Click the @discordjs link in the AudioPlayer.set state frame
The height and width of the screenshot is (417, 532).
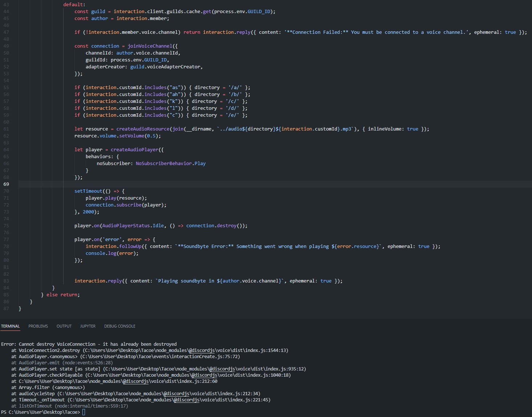coord(222,369)
